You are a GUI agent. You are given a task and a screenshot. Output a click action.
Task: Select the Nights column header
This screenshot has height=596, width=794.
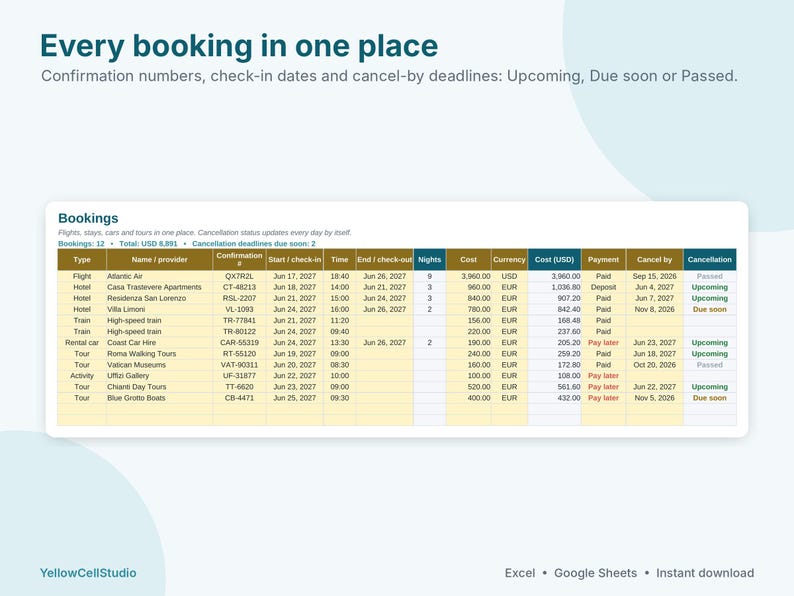(430, 259)
